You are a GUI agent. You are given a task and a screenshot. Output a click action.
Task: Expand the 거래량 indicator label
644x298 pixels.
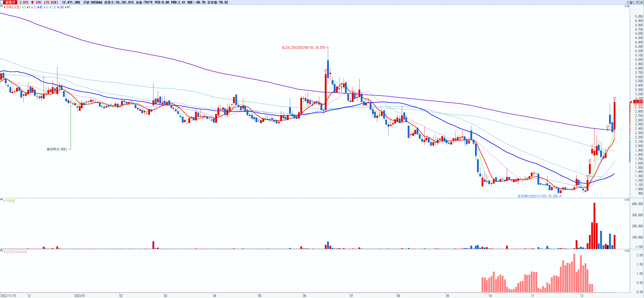coord(10,201)
